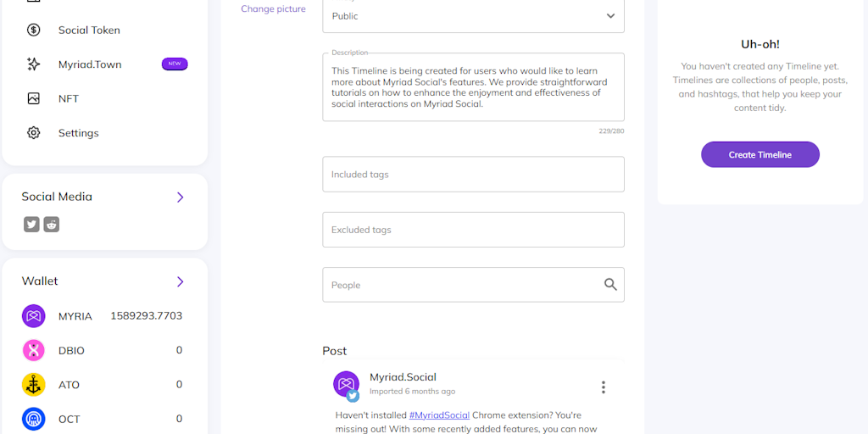Click the OCT token icon

[33, 419]
